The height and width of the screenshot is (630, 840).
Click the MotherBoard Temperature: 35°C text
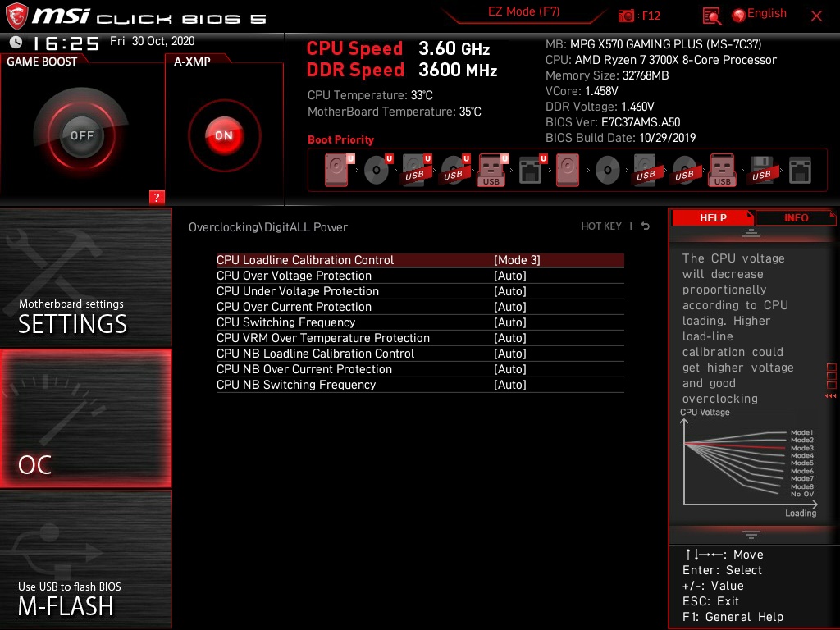click(395, 112)
